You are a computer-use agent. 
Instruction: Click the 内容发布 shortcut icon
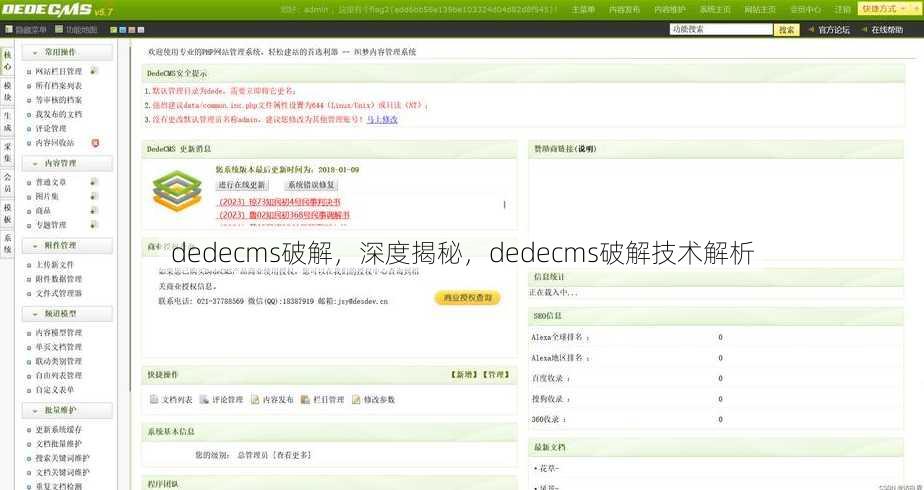255,399
